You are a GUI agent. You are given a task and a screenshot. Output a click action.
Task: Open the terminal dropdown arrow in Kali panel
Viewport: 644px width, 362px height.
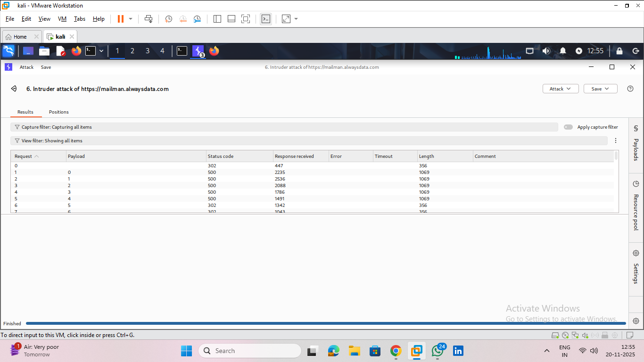point(101,51)
